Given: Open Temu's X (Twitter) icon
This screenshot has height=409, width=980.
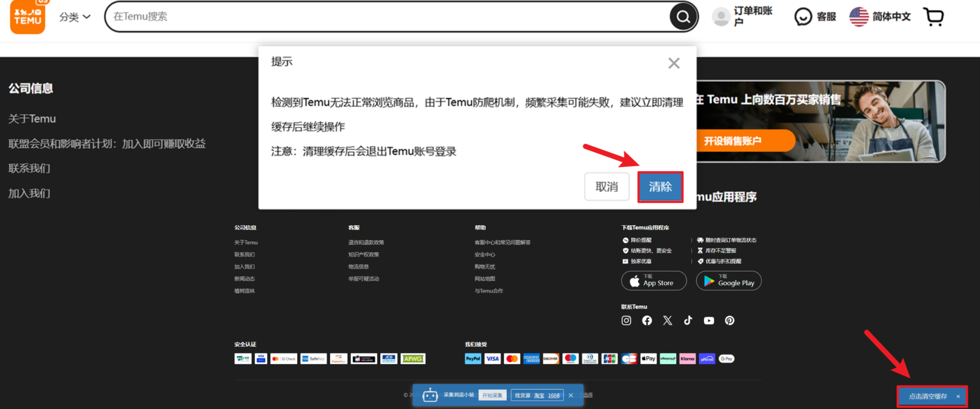Looking at the screenshot, I should tap(667, 320).
